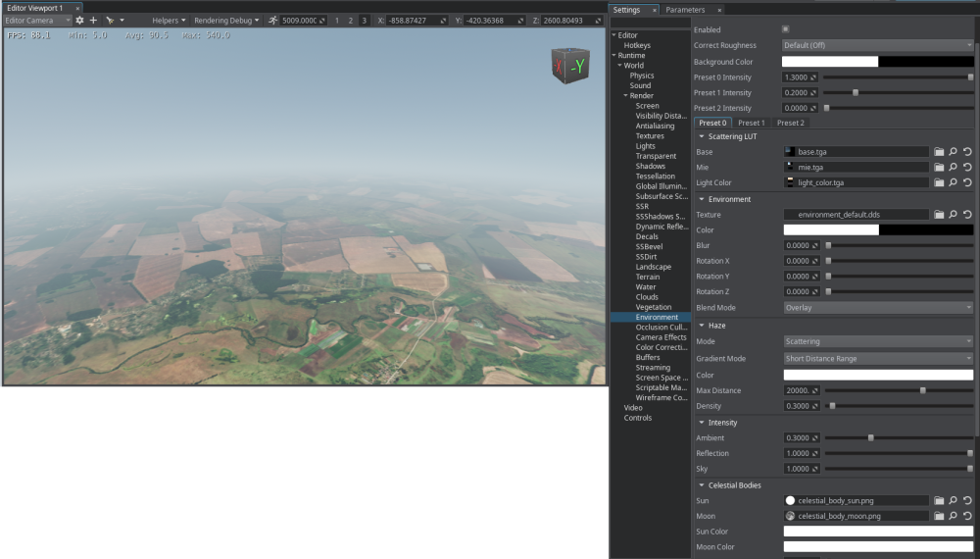Locate mie.tga using the magnifier icon

click(x=953, y=168)
